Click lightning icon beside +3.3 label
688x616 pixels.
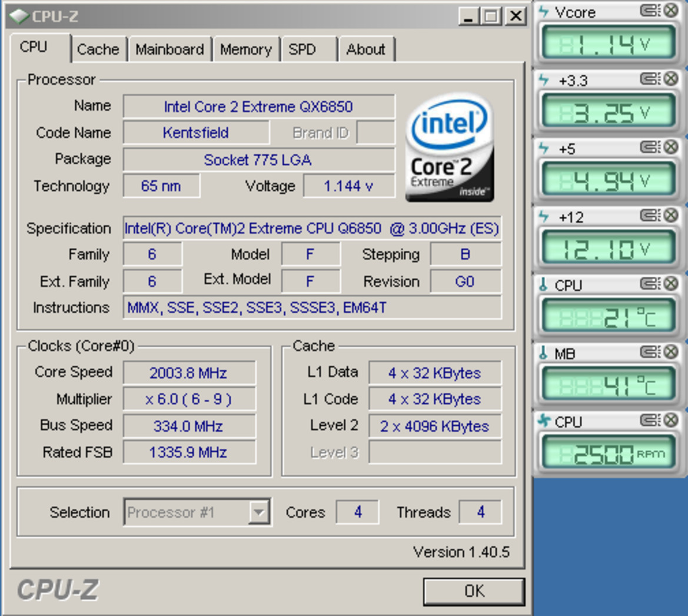pyautogui.click(x=544, y=80)
